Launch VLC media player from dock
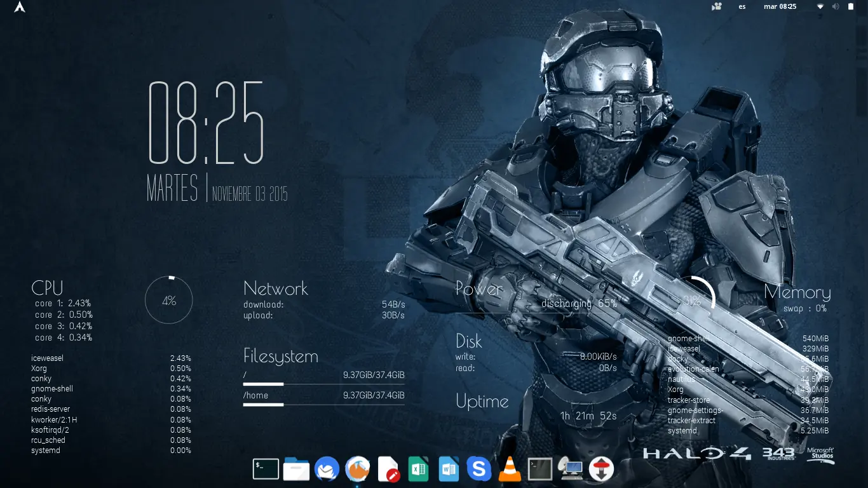The height and width of the screenshot is (488, 868). (x=510, y=469)
